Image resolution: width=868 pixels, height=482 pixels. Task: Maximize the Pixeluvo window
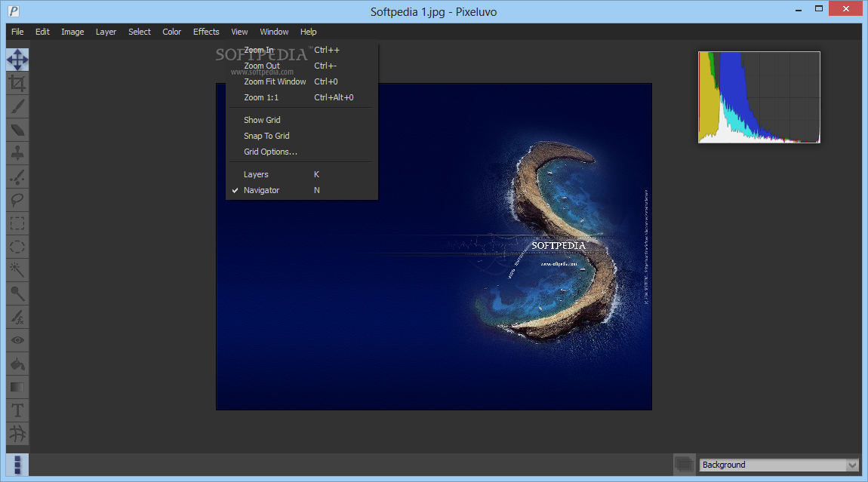coord(819,9)
